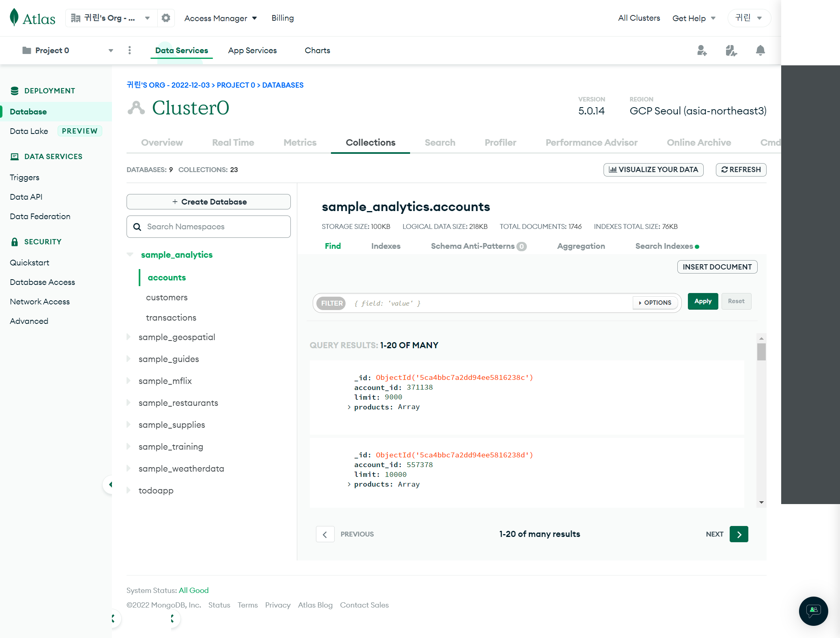This screenshot has width=840, height=638.
Task: Click the invite user icon
Action: point(702,50)
